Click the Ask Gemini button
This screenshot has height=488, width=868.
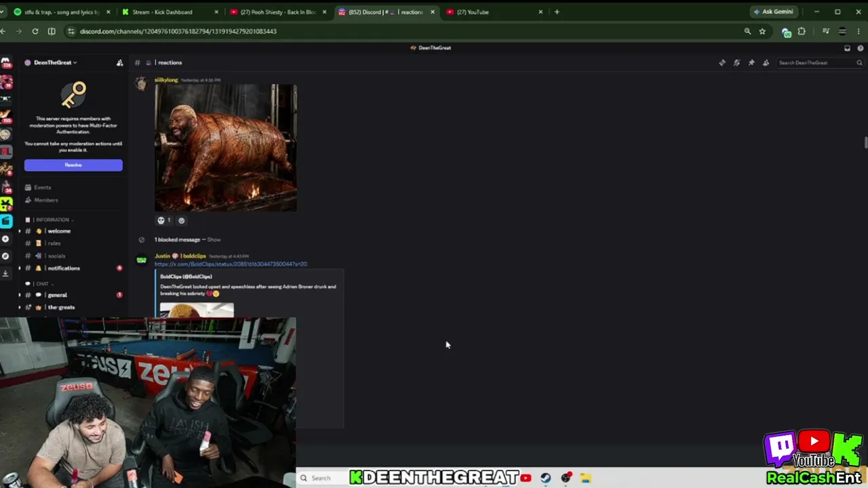click(773, 12)
